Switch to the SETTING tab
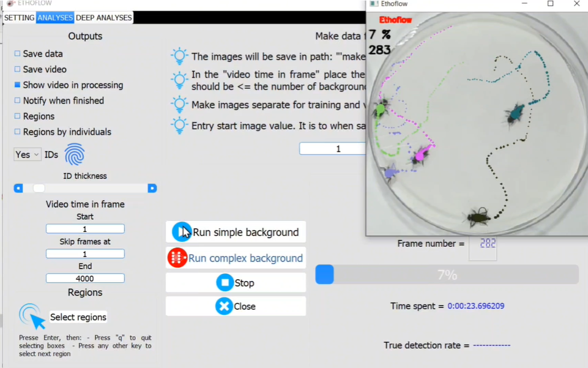588x368 pixels. tap(19, 17)
